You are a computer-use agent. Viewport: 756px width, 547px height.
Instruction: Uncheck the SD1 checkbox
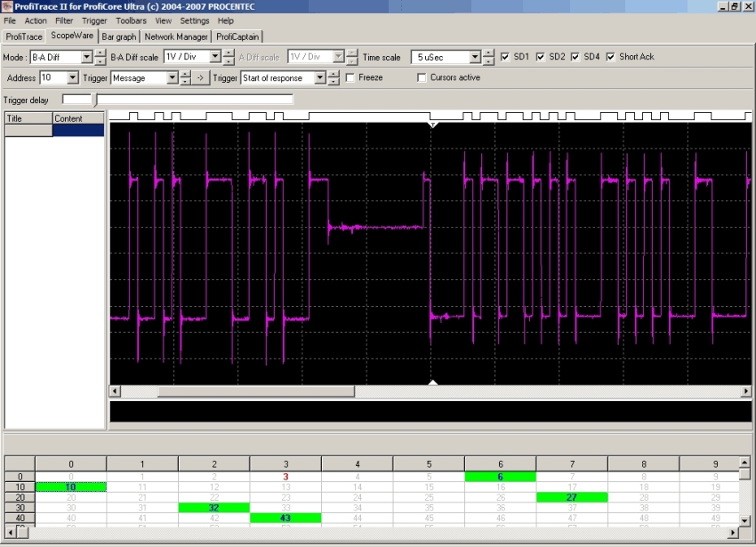[506, 57]
